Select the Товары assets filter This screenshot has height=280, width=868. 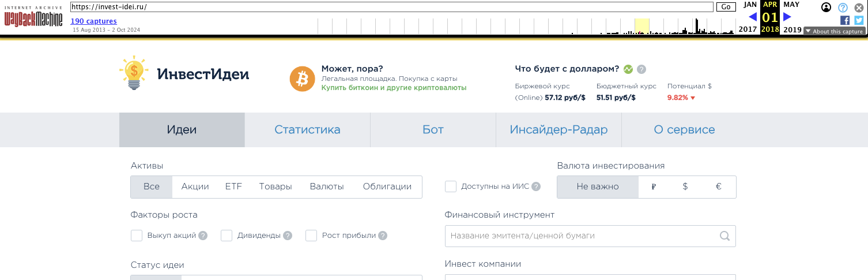[276, 186]
